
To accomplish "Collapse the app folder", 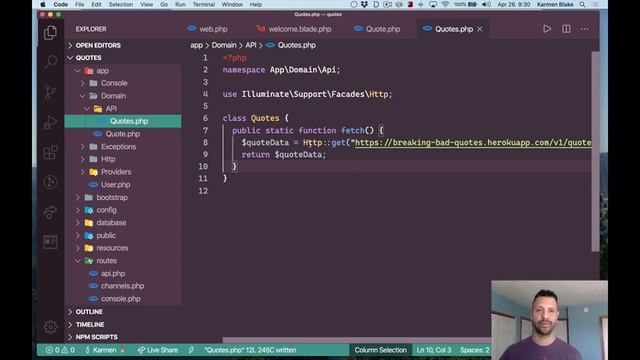I will (x=102, y=71).
